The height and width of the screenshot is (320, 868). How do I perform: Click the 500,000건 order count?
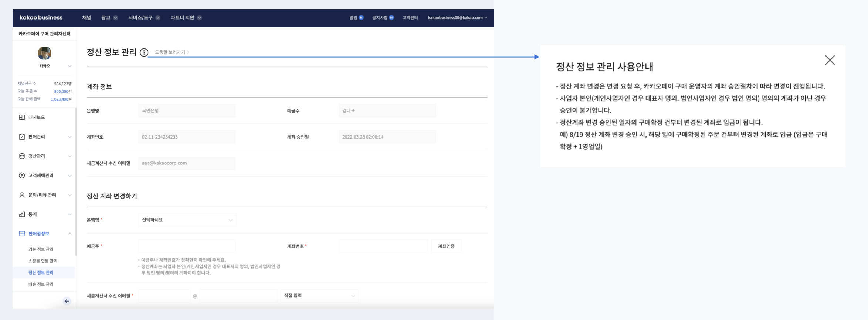63,91
